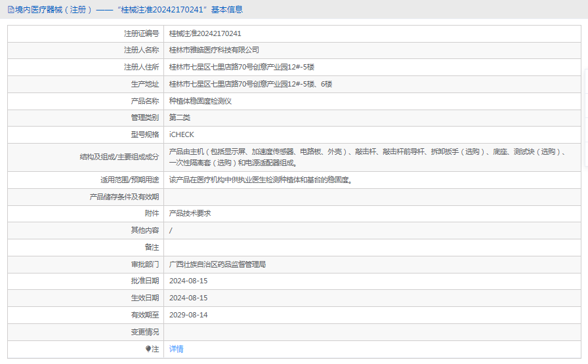Click the 产品技术要求 attachment value

coord(190,213)
